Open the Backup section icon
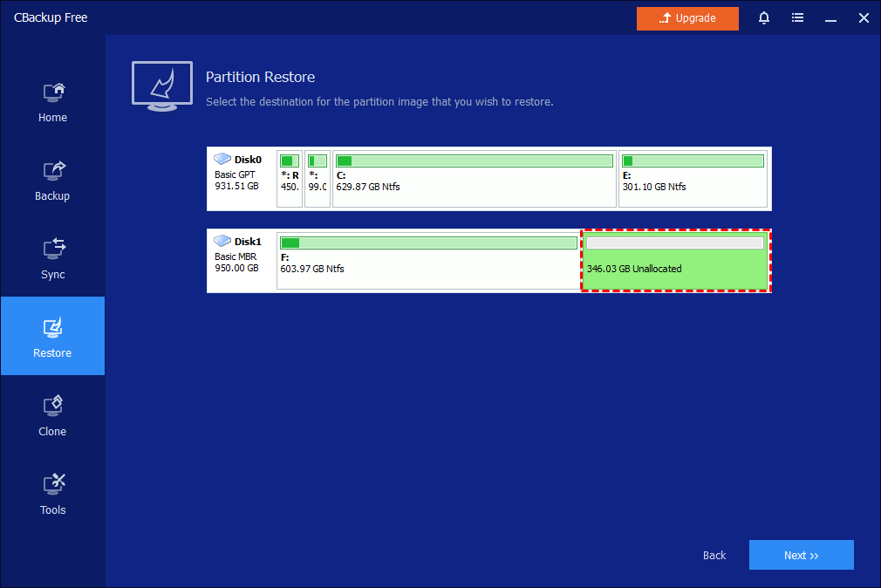Image resolution: width=881 pixels, height=588 pixels. [x=52, y=170]
